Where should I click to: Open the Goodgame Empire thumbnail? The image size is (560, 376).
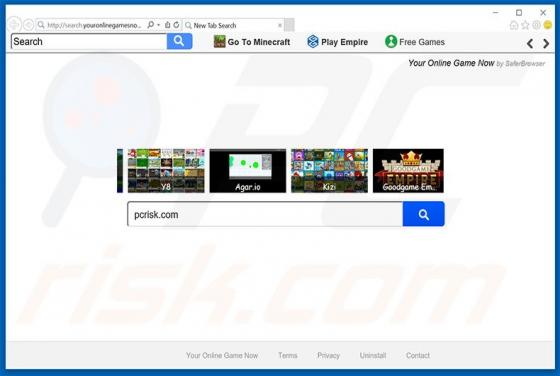click(408, 171)
